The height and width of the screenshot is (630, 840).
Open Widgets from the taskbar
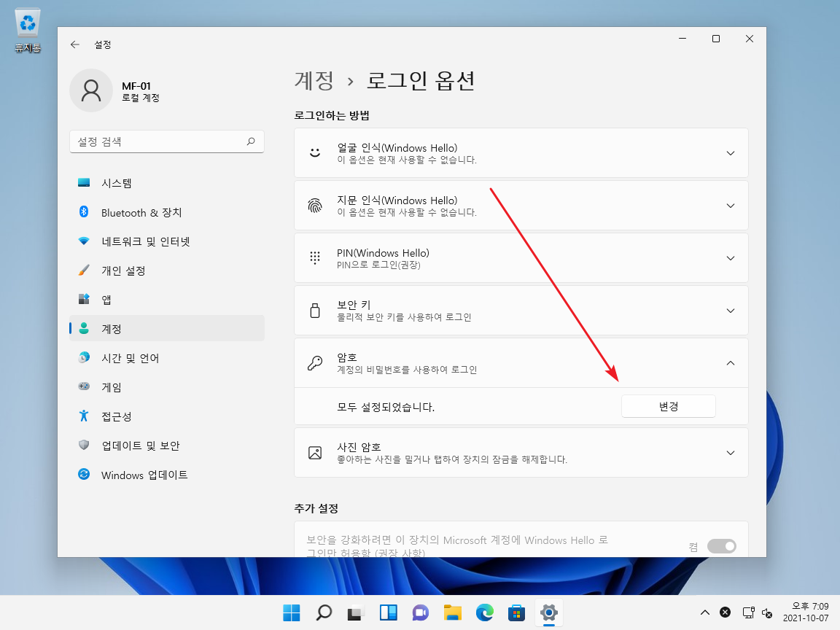(x=388, y=612)
